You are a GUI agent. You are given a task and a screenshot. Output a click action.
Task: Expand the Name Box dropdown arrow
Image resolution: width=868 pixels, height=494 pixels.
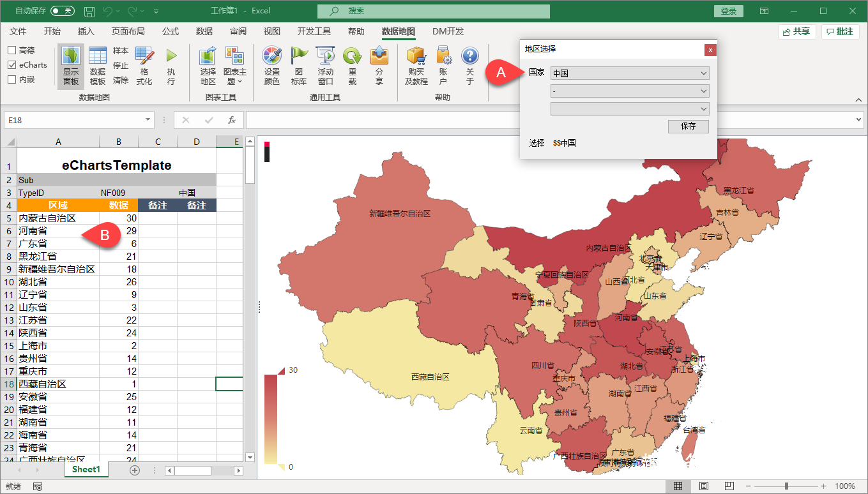148,120
